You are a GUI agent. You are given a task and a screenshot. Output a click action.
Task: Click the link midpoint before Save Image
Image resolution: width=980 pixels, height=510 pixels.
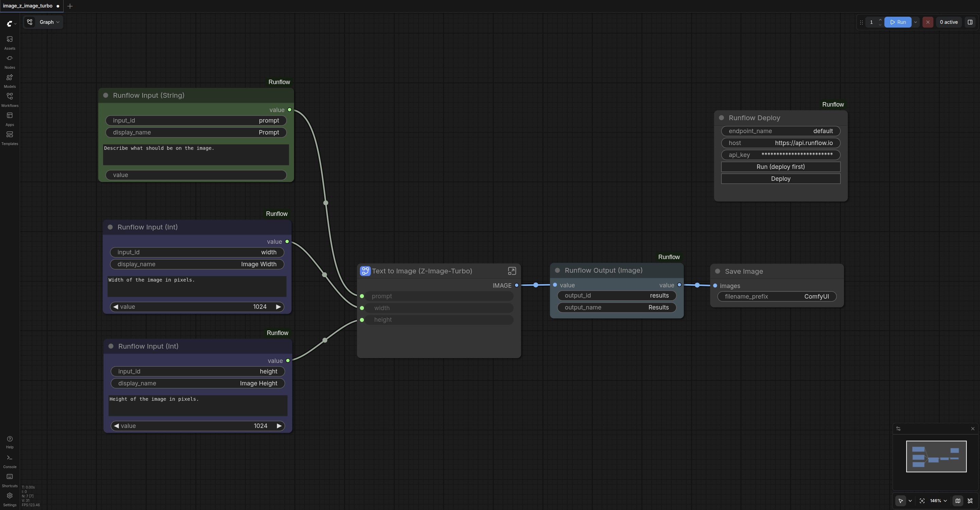pyautogui.click(x=697, y=285)
